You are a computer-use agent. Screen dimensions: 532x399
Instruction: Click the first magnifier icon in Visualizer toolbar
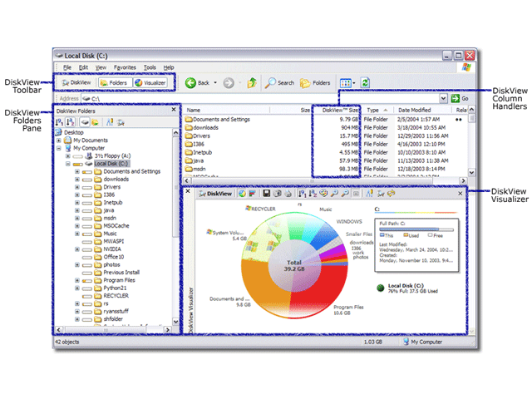coord(334,194)
